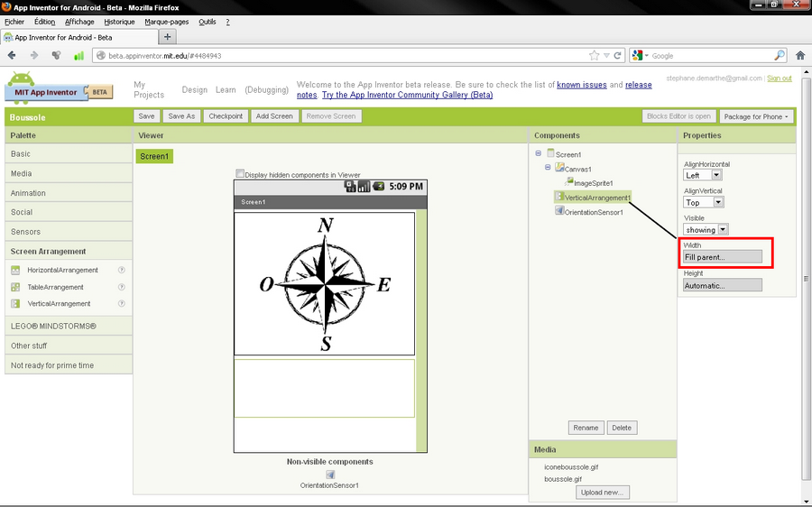
Task: Click the Upload new... button
Action: point(603,493)
